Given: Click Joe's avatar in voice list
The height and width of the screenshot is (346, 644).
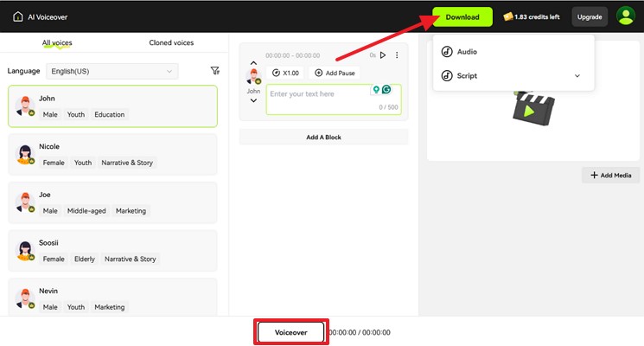Looking at the screenshot, I should pos(25,202).
